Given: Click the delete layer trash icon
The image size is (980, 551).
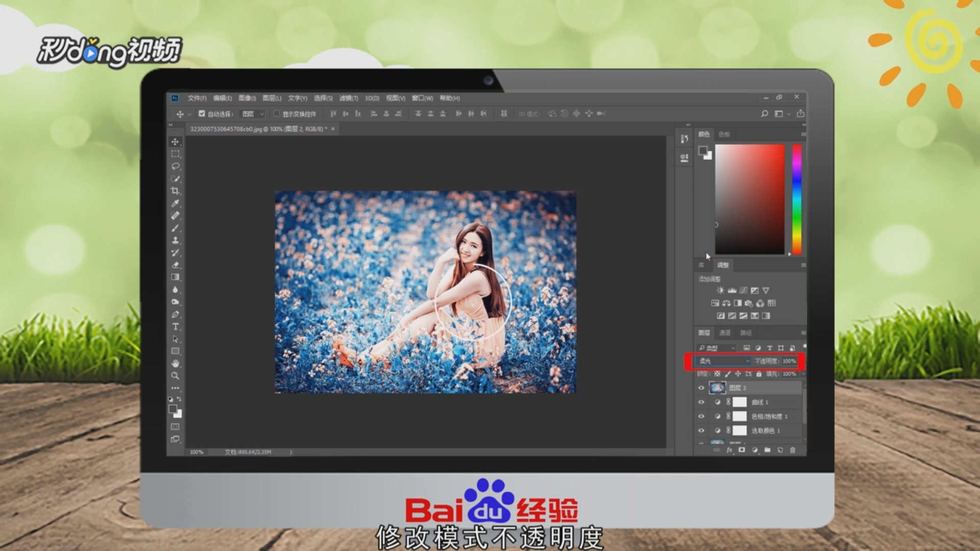Looking at the screenshot, I should [x=793, y=450].
